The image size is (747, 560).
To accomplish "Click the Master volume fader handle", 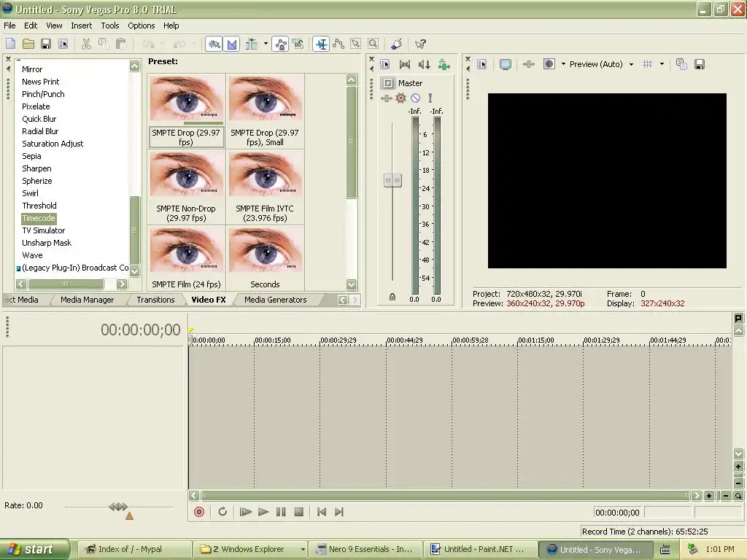I will pos(392,181).
